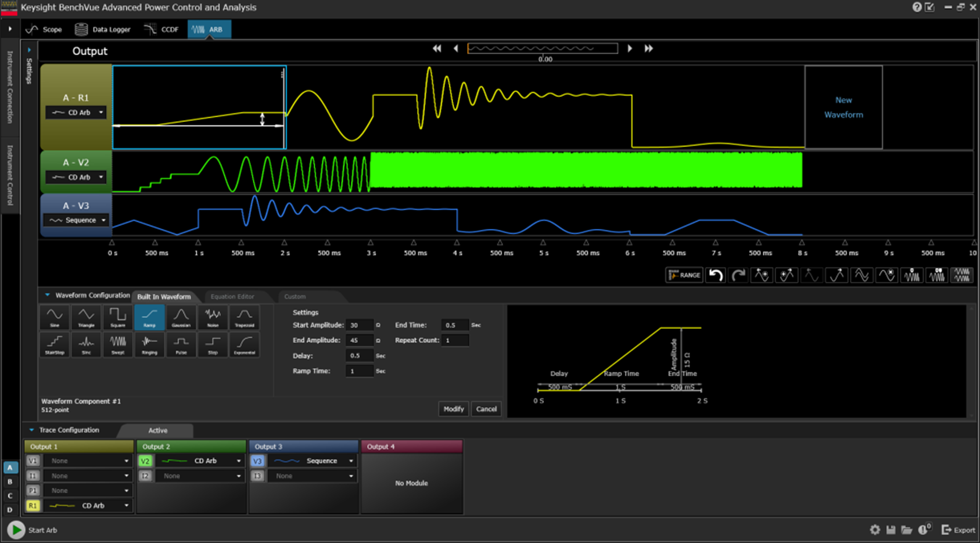This screenshot has height=543, width=980.
Task: Select instrument A in the side selector
Action: click(x=10, y=468)
